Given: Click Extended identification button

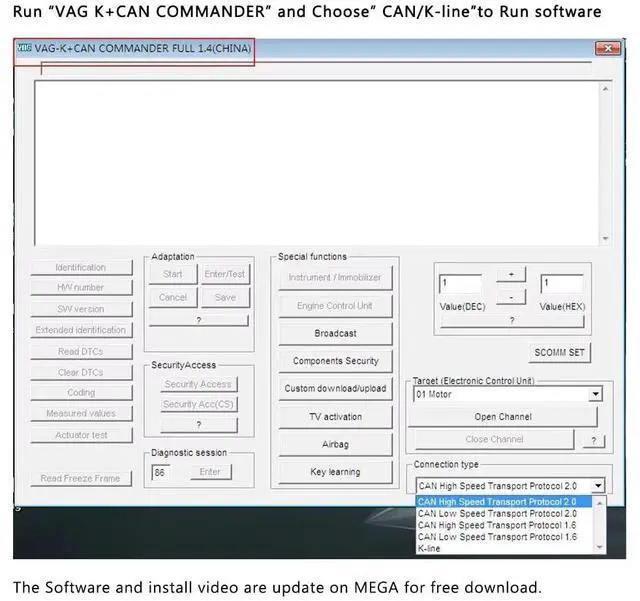Looking at the screenshot, I should [81, 330].
